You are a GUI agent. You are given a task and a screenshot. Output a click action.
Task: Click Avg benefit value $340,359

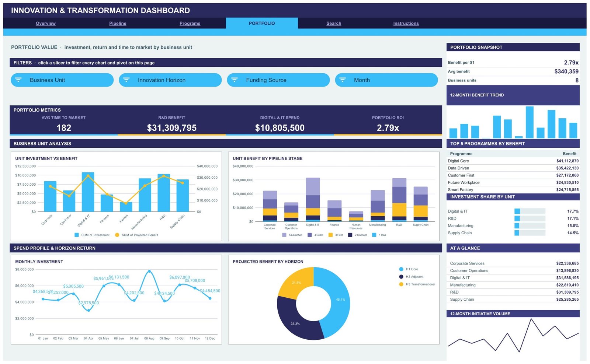(x=566, y=71)
